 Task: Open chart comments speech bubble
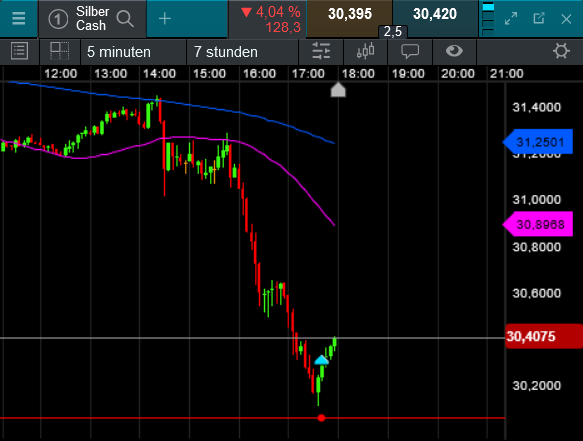click(410, 51)
